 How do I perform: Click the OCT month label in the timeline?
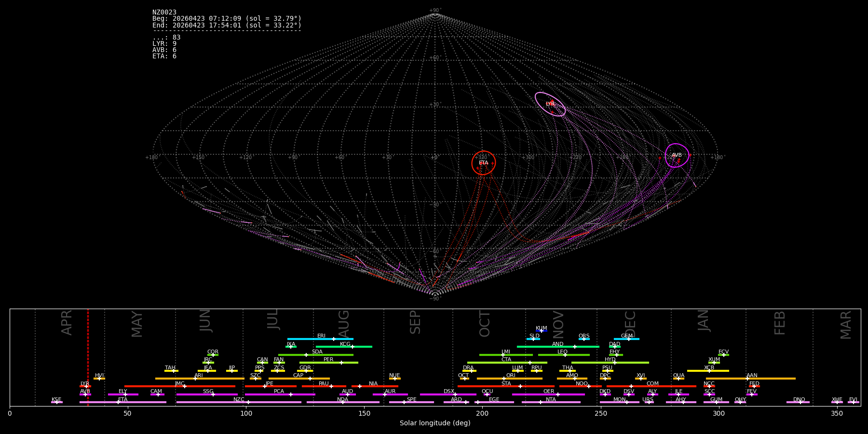coord(485,324)
